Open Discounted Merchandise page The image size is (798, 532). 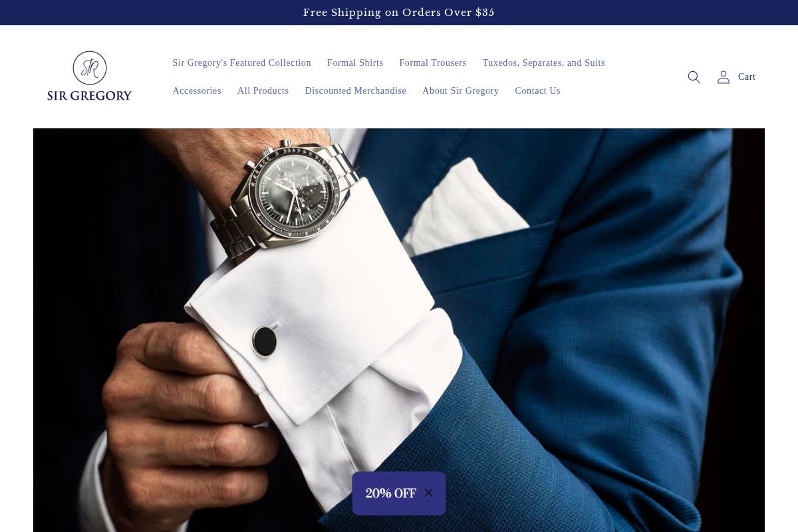(355, 90)
